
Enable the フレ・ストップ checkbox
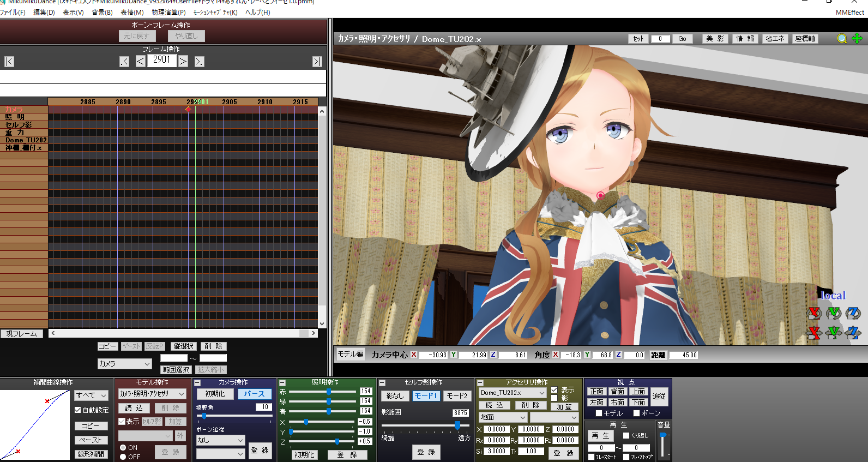(626, 457)
